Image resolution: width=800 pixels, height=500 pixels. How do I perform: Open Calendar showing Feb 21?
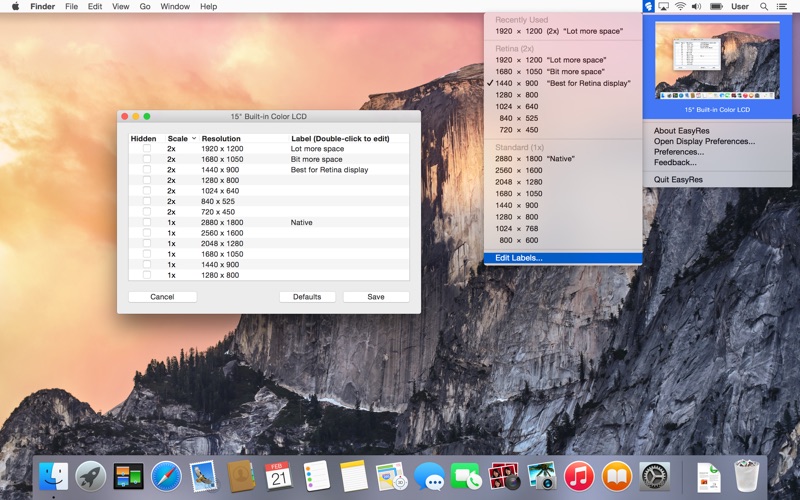point(279,477)
